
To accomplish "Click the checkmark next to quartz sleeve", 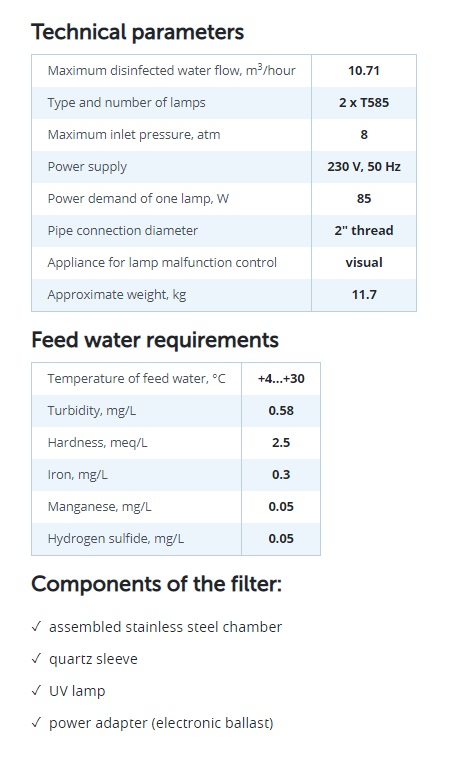I will [x=36, y=659].
